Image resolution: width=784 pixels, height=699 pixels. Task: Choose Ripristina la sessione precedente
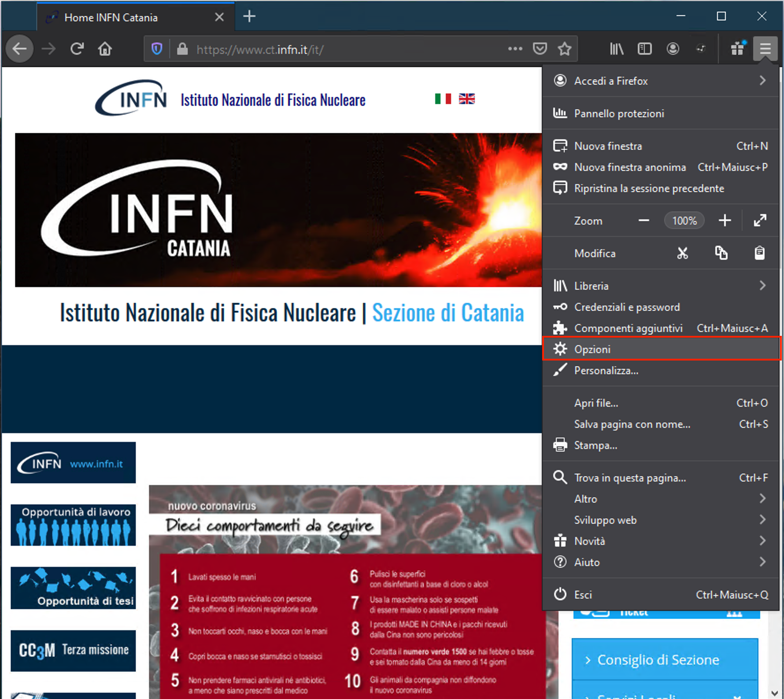pyautogui.click(x=661, y=188)
